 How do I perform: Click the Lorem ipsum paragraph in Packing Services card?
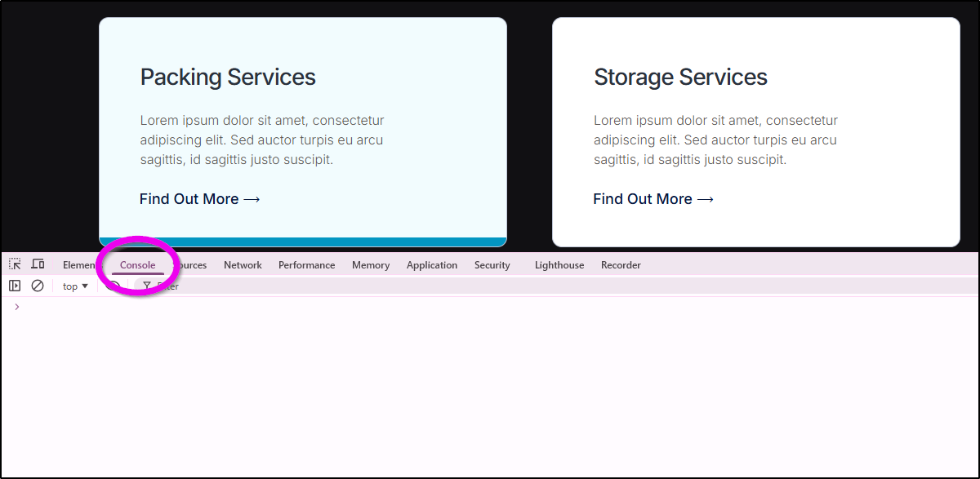coord(262,140)
